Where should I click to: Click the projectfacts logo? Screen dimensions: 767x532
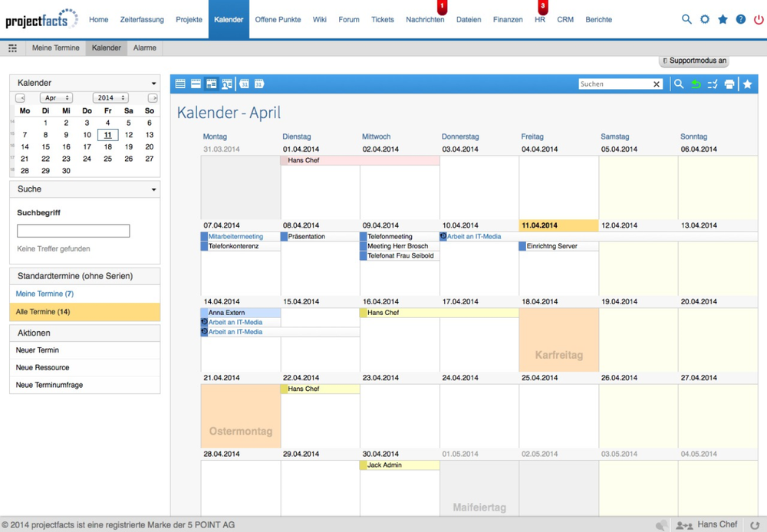tap(41, 20)
